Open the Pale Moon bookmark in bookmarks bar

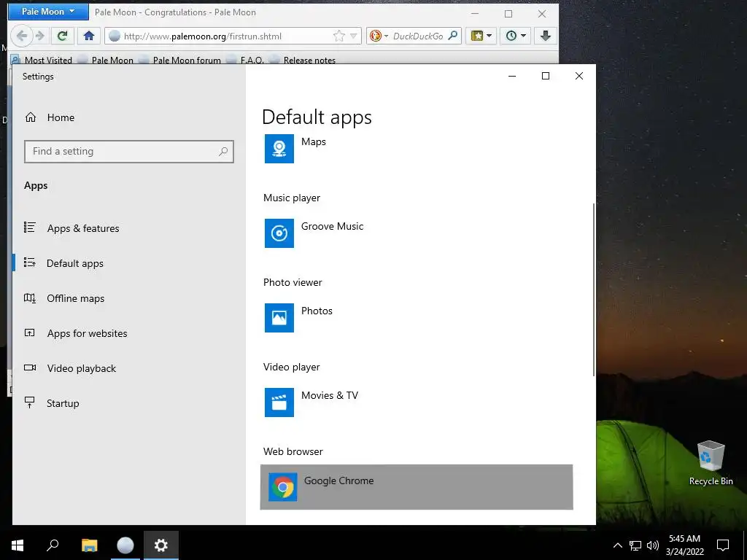tap(106, 60)
